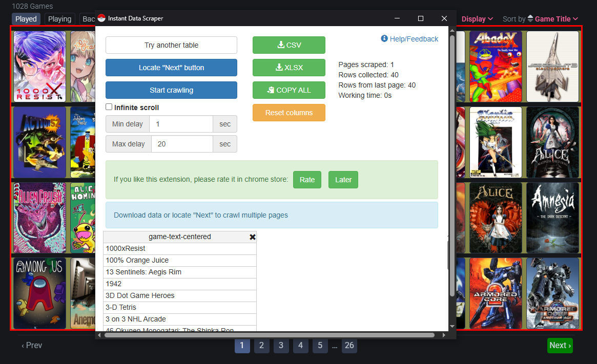Image resolution: width=597 pixels, height=364 pixels.
Task: Click the Instant Data Scraper pokeball icon
Action: tap(101, 18)
